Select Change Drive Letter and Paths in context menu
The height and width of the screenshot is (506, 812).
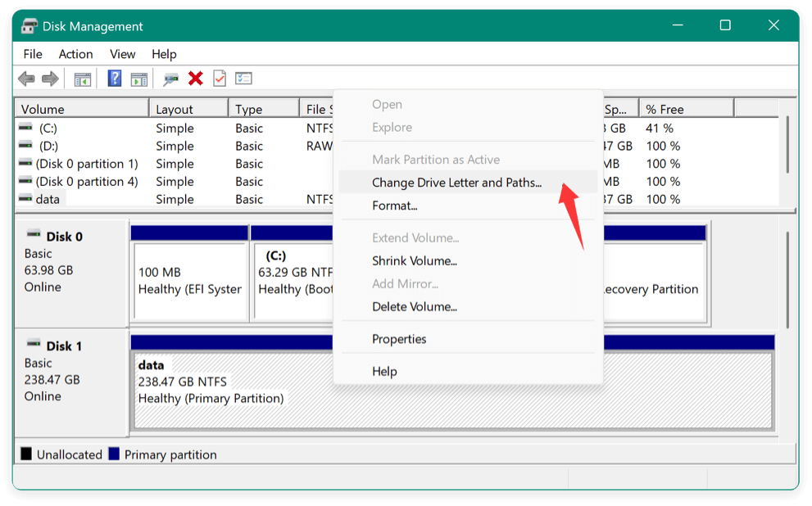click(x=456, y=183)
